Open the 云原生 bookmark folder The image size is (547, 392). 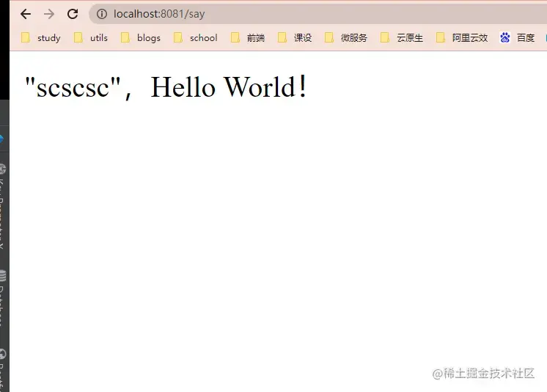[x=402, y=37]
